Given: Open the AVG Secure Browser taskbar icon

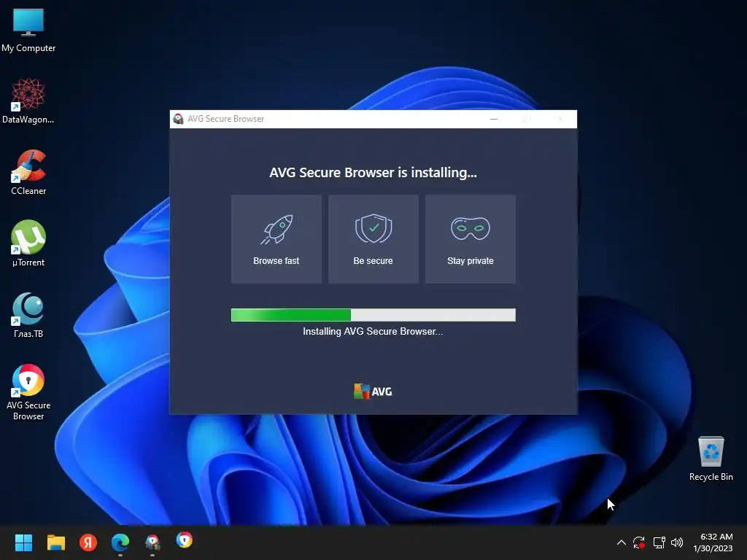Looking at the screenshot, I should 185,540.
